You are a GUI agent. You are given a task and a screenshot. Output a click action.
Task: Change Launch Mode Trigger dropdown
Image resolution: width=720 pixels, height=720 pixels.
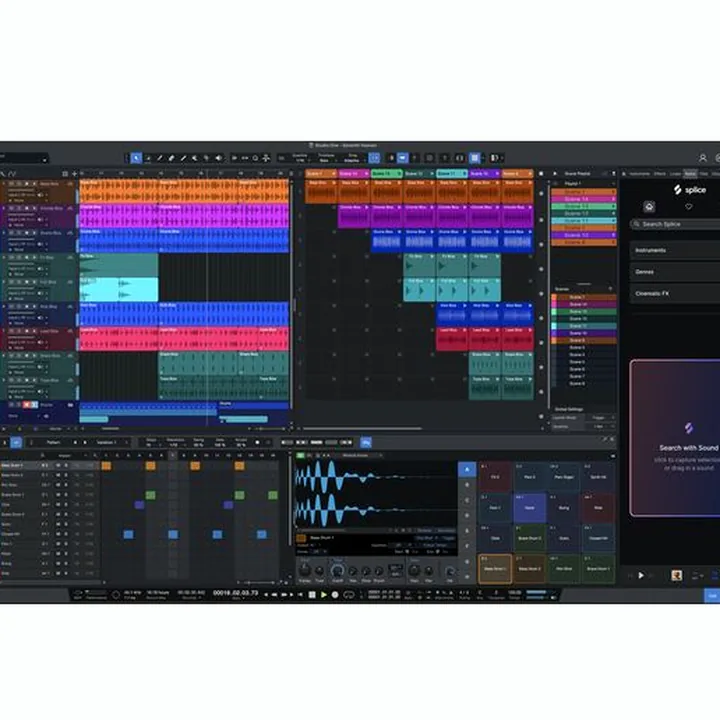[x=600, y=418]
